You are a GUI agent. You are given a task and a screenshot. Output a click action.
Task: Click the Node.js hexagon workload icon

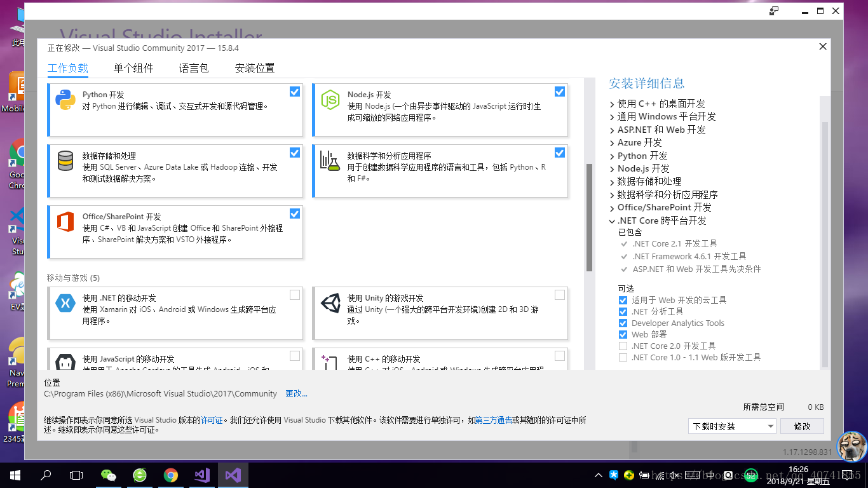pos(330,100)
